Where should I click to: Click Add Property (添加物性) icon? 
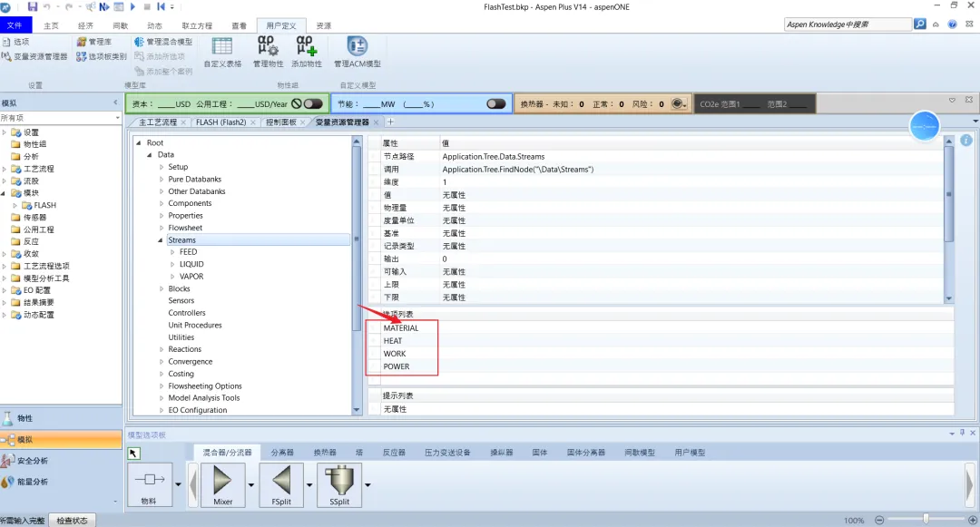coord(307,53)
